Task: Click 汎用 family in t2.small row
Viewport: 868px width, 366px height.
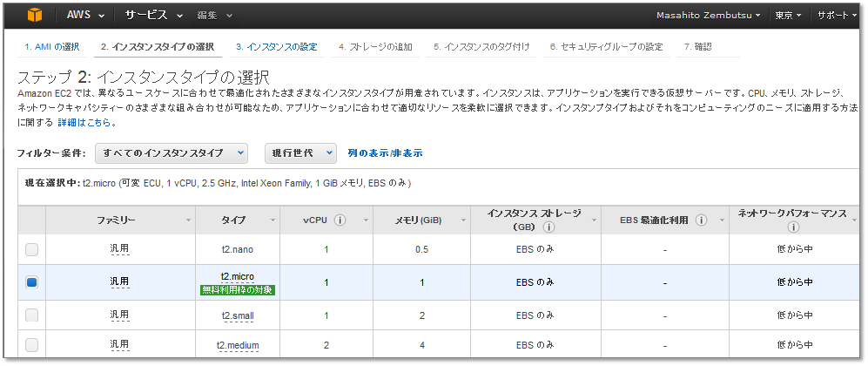Action: (x=119, y=315)
